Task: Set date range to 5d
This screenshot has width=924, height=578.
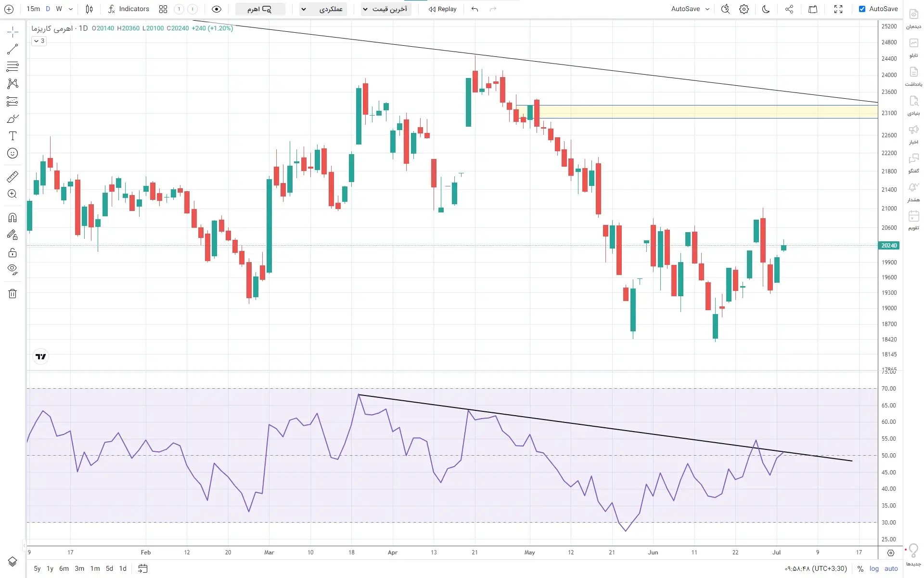Action: click(110, 569)
